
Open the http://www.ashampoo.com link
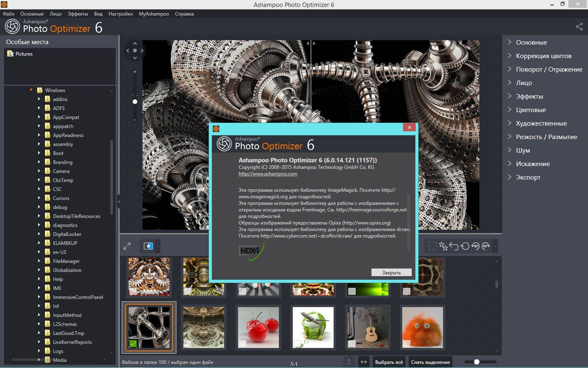tap(268, 174)
